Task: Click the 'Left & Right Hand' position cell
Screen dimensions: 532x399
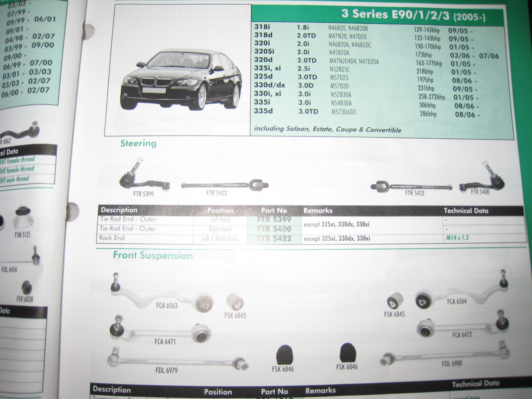Action: [x=220, y=238]
